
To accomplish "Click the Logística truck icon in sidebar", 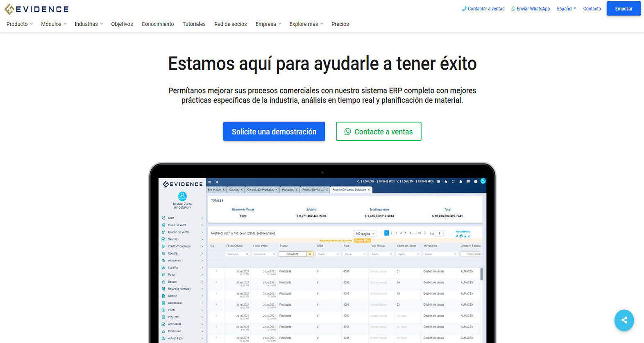I will coord(163,268).
